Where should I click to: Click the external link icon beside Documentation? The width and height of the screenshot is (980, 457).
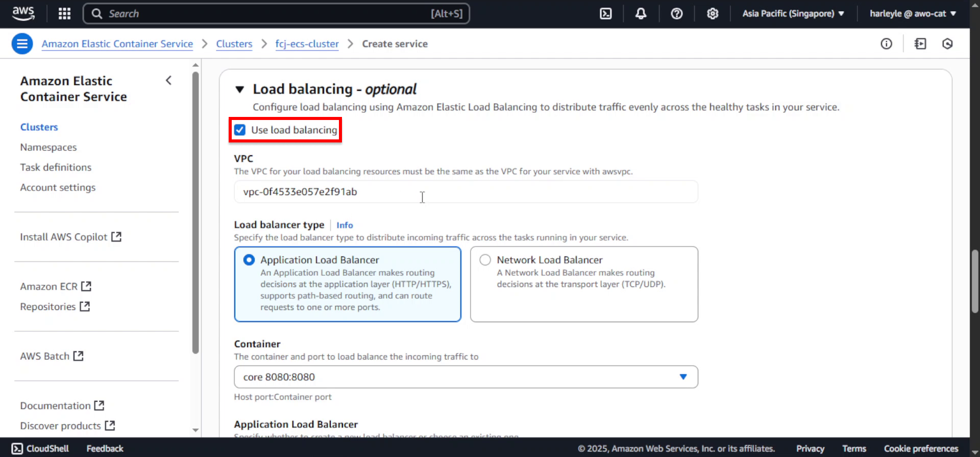tap(99, 405)
